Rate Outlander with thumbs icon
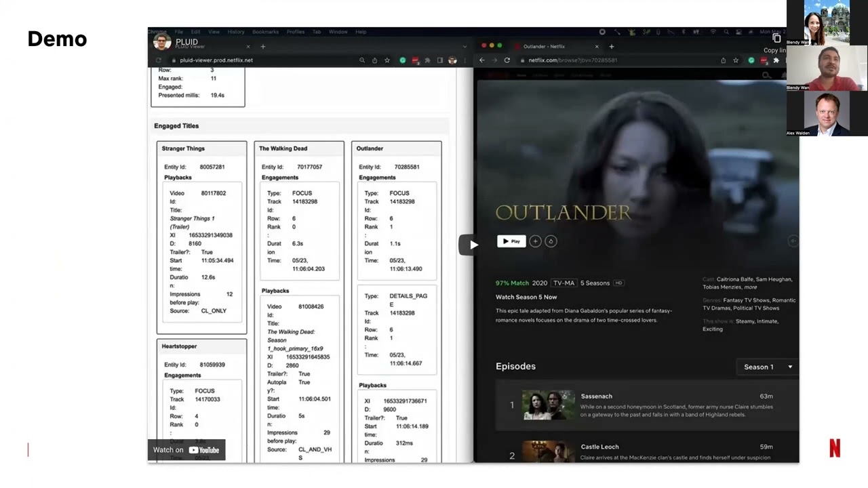Image resolution: width=868 pixels, height=488 pixels. pos(551,241)
